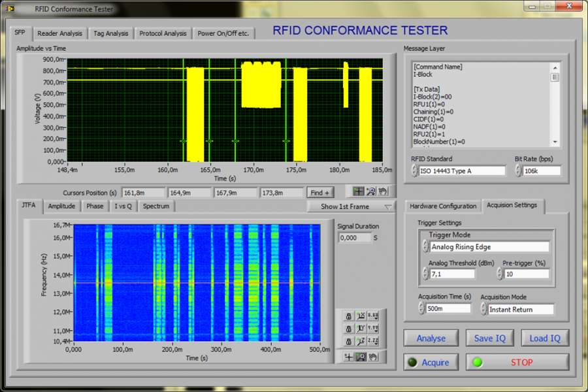
Task: Open the Show 1st Frame dropdown
Action: point(351,206)
